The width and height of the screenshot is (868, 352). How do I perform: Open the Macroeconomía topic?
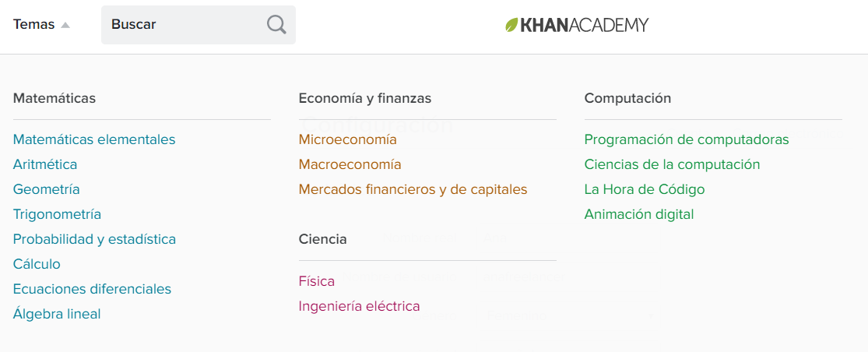point(350,164)
